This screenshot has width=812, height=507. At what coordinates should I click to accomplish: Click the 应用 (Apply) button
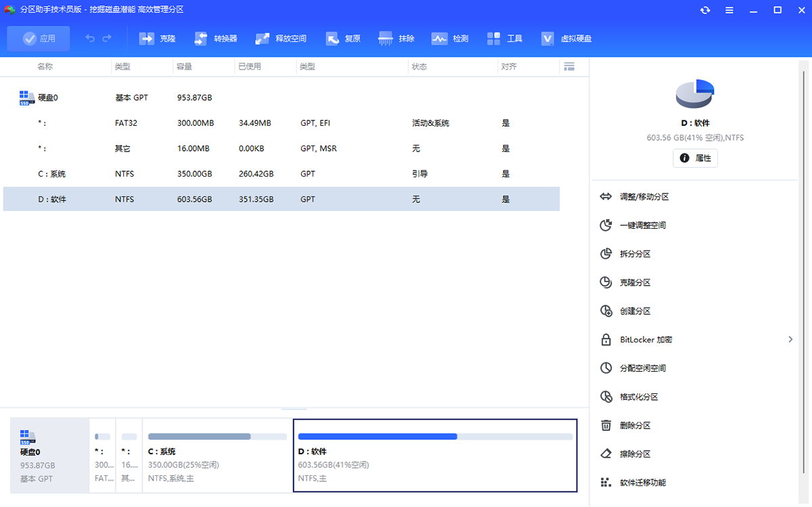(x=39, y=39)
